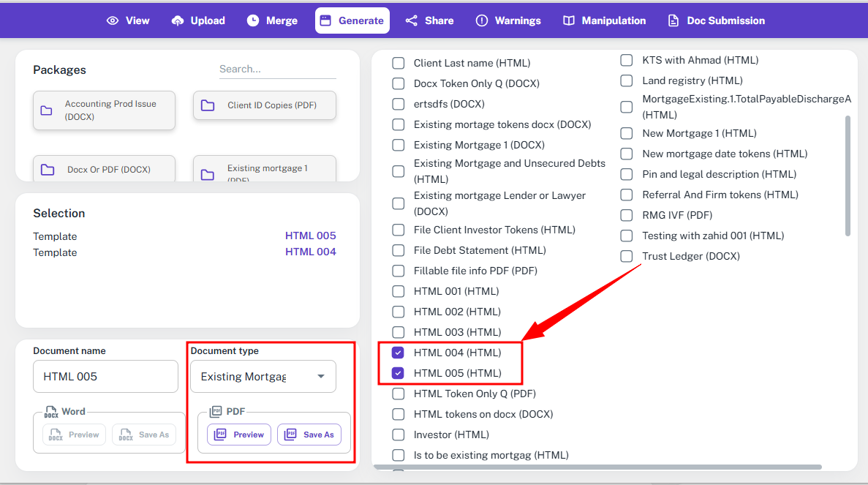The height and width of the screenshot is (485, 868).
Task: Click the Warnings exclamation icon
Action: pyautogui.click(x=481, y=20)
